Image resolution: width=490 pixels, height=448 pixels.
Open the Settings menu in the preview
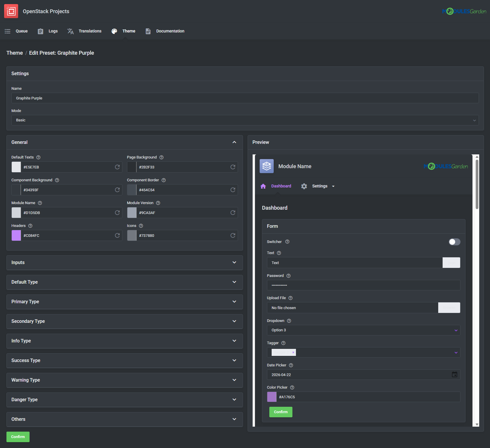click(x=320, y=186)
